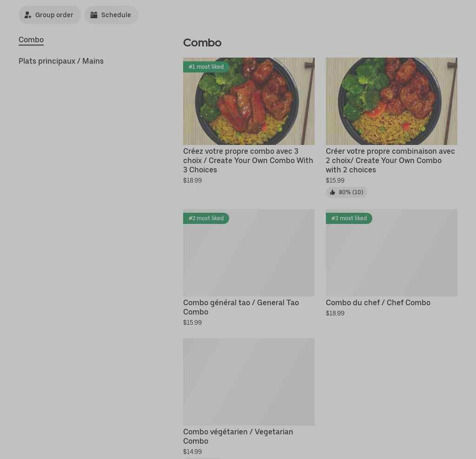This screenshot has height=459, width=476.
Task: Select 'Combo végétarien / Vegetarian Combo'
Action: pyautogui.click(x=238, y=436)
